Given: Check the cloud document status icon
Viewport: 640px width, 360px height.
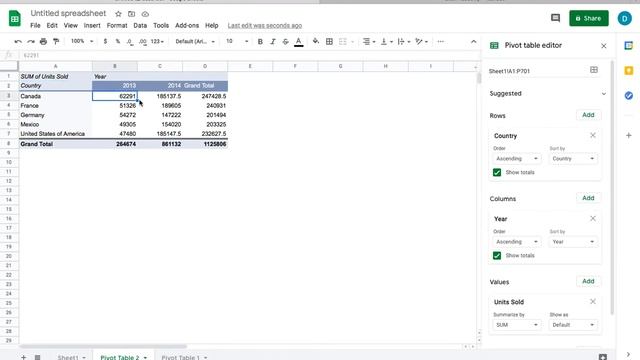Looking at the screenshot, I should (x=145, y=14).
